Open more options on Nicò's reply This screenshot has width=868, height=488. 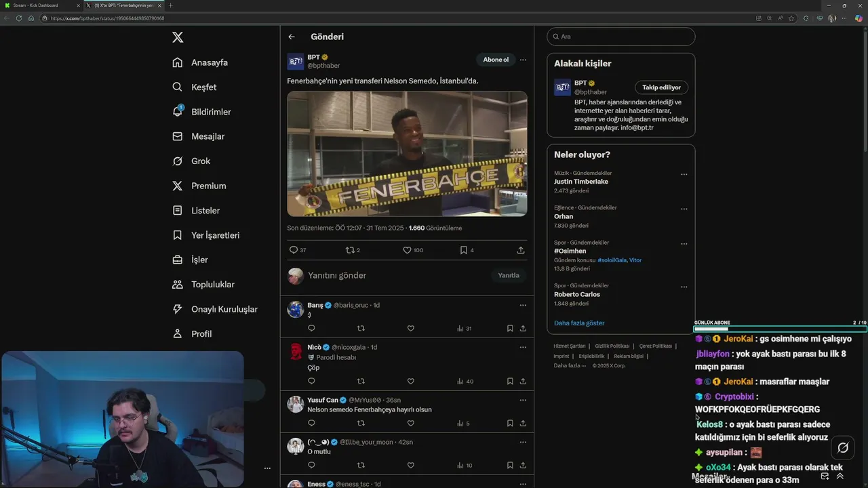[523, 347]
